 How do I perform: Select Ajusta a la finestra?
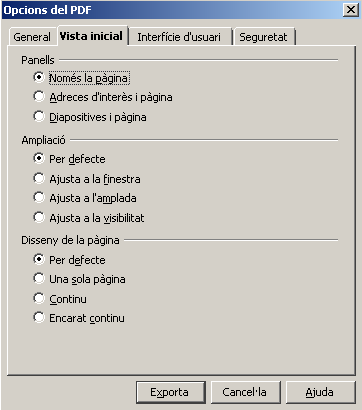(87, 179)
